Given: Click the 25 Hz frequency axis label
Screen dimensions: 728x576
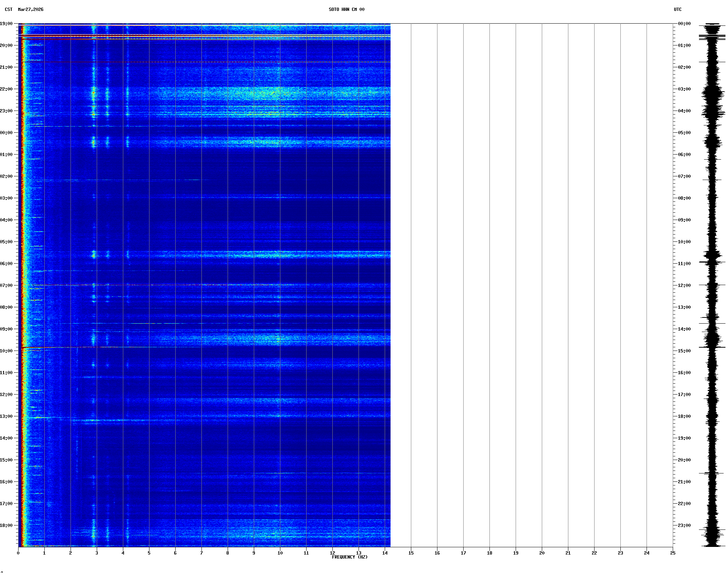Looking at the screenshot, I should pyautogui.click(x=673, y=553).
